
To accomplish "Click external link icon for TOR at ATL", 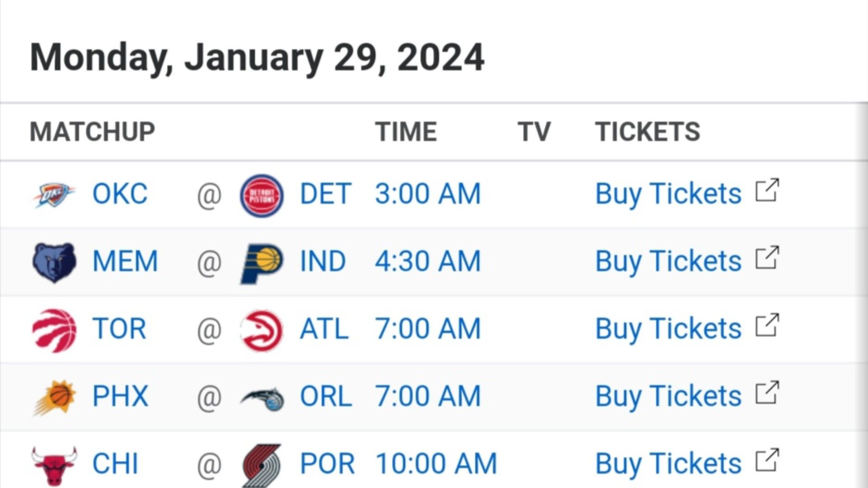I will 767,325.
